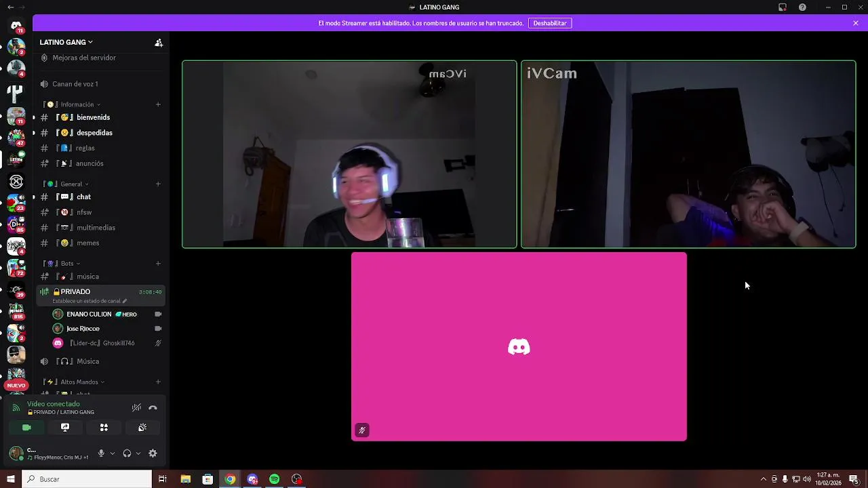Open the música text channel
This screenshot has height=488, width=868.
(x=100, y=277)
